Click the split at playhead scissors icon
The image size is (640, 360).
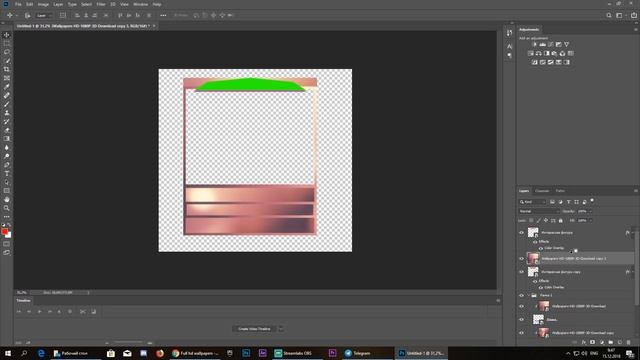[83, 311]
